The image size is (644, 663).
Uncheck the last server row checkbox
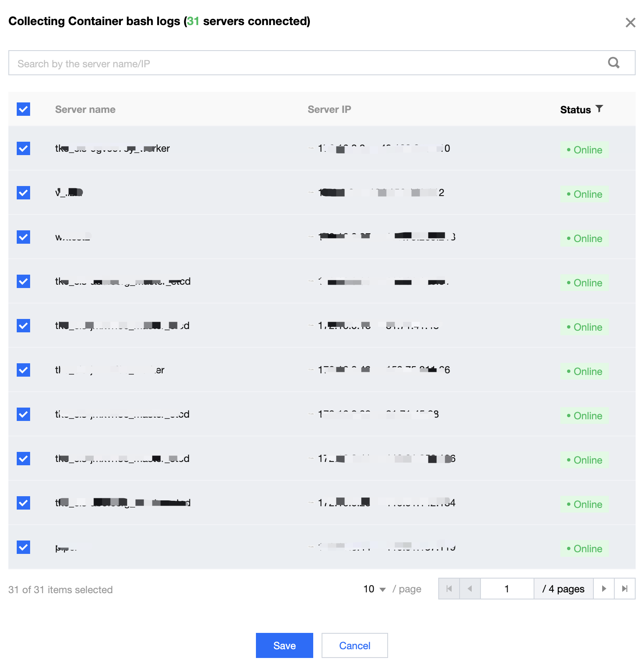click(23, 547)
